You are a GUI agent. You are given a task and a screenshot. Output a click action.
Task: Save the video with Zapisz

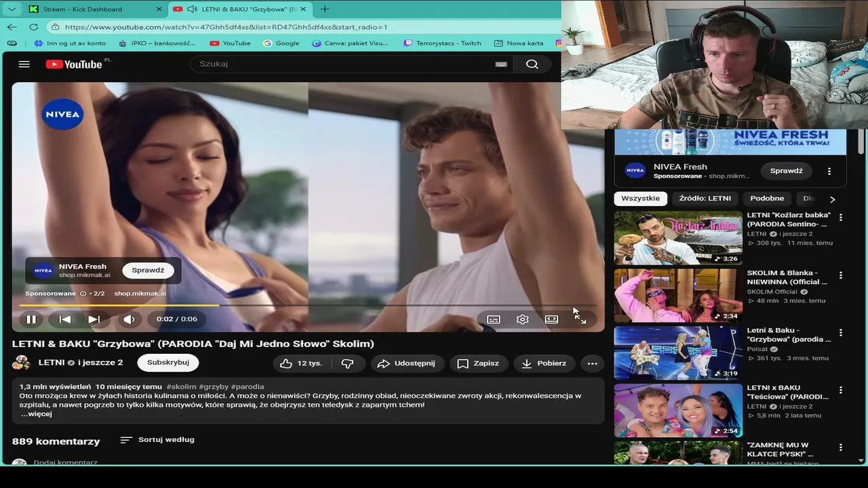pyautogui.click(x=478, y=363)
